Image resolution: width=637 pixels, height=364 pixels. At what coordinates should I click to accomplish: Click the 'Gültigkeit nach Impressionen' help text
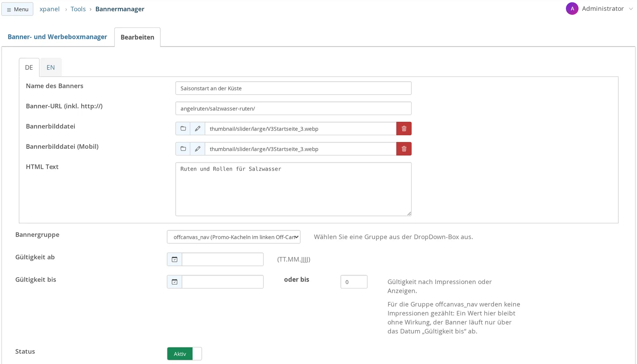tap(440, 286)
